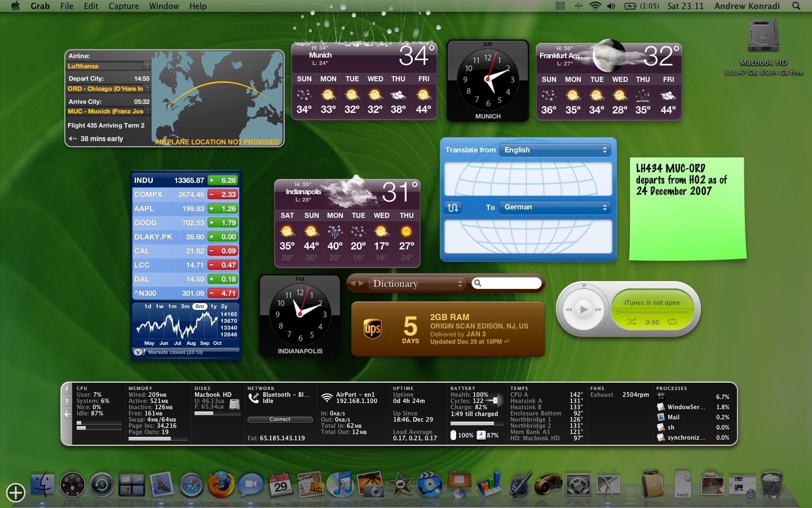Click previous track in iTunes widget
Viewport: 812px width, 508px height.
pos(568,309)
